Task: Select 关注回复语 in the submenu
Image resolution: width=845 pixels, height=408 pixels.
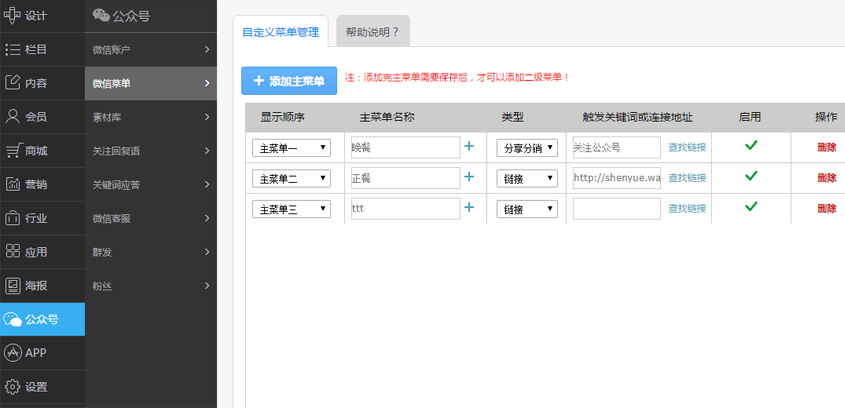Action: click(150, 151)
